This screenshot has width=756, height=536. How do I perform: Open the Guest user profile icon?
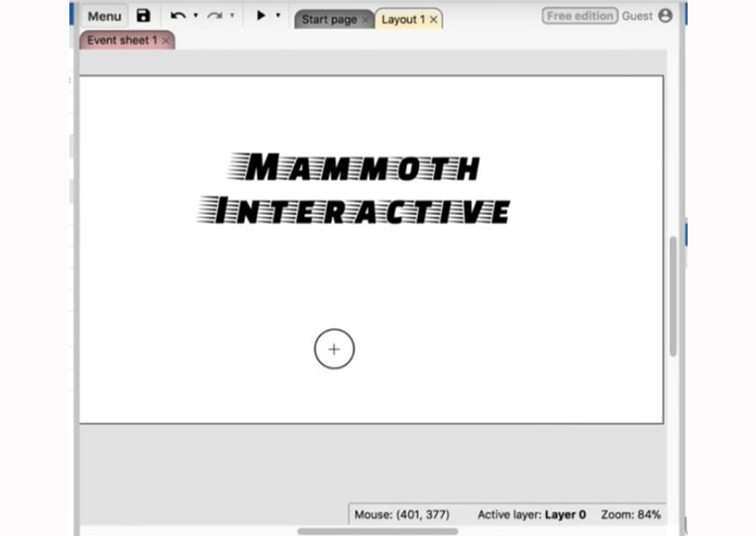666,16
